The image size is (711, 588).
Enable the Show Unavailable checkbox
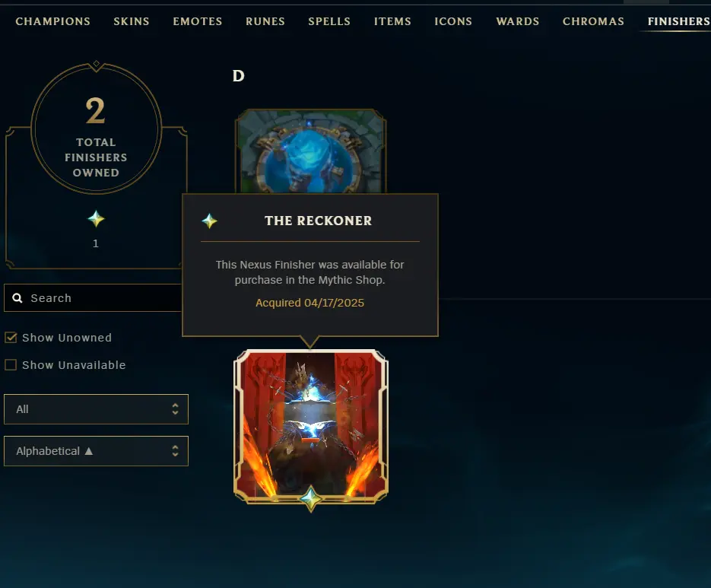point(11,365)
